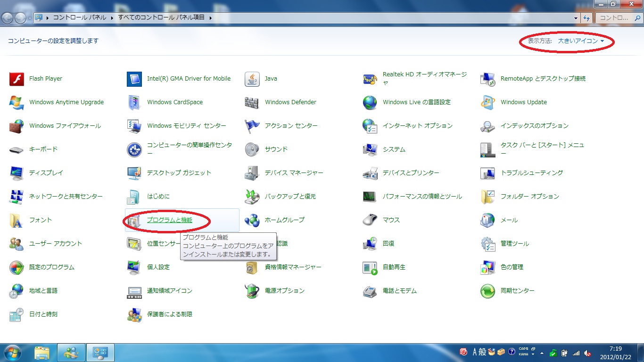Click the バックアップと復元 link

[290, 197]
